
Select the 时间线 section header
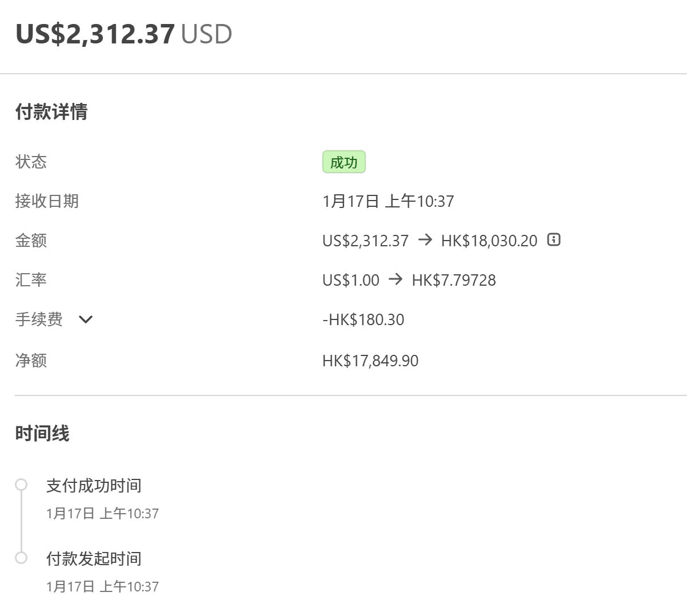click(42, 433)
